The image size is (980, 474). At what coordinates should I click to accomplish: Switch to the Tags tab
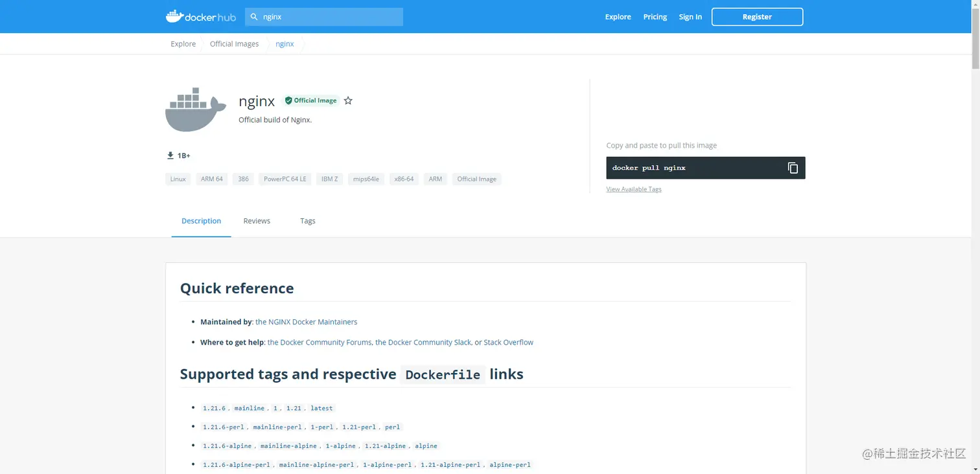[308, 221]
